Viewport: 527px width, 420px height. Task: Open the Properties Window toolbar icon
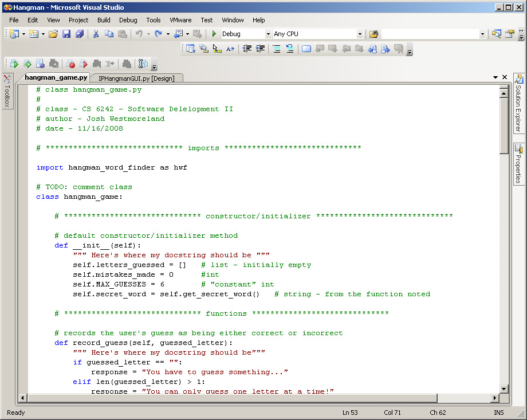pyautogui.click(x=510, y=34)
